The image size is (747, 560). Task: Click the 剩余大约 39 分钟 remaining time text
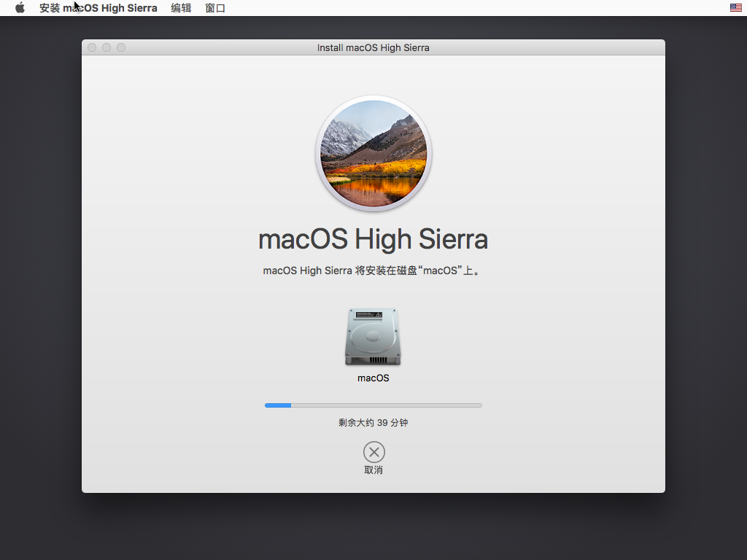[373, 423]
